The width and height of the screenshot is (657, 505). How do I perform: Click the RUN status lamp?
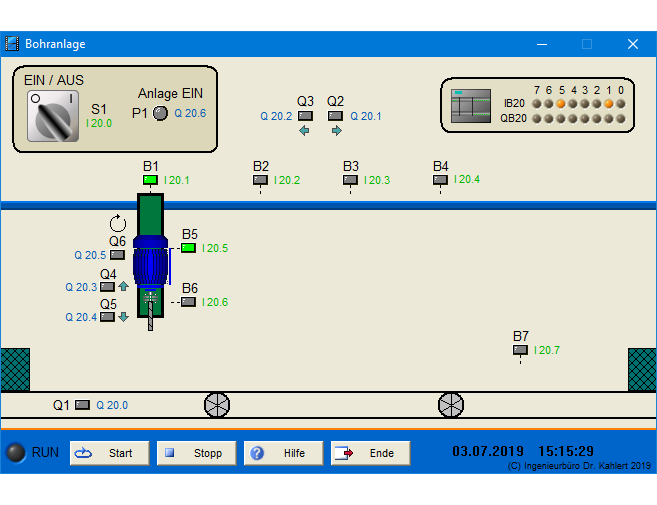16,453
